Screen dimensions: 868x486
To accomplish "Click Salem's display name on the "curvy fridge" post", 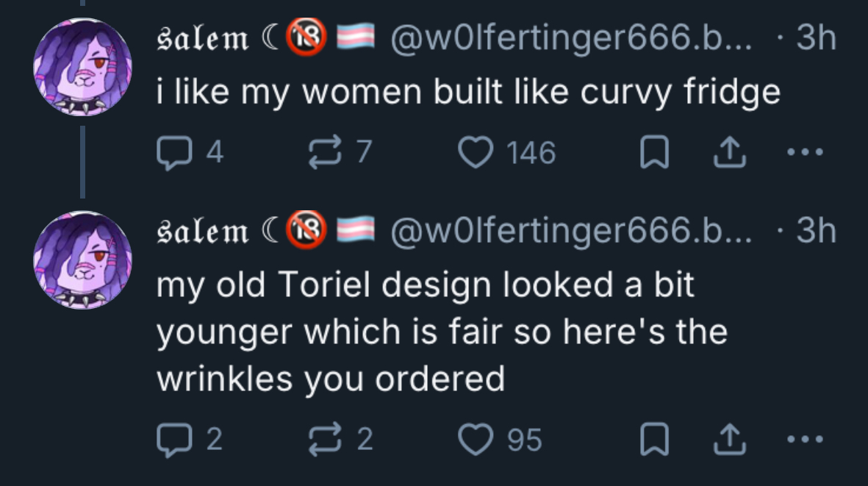I will point(204,40).
